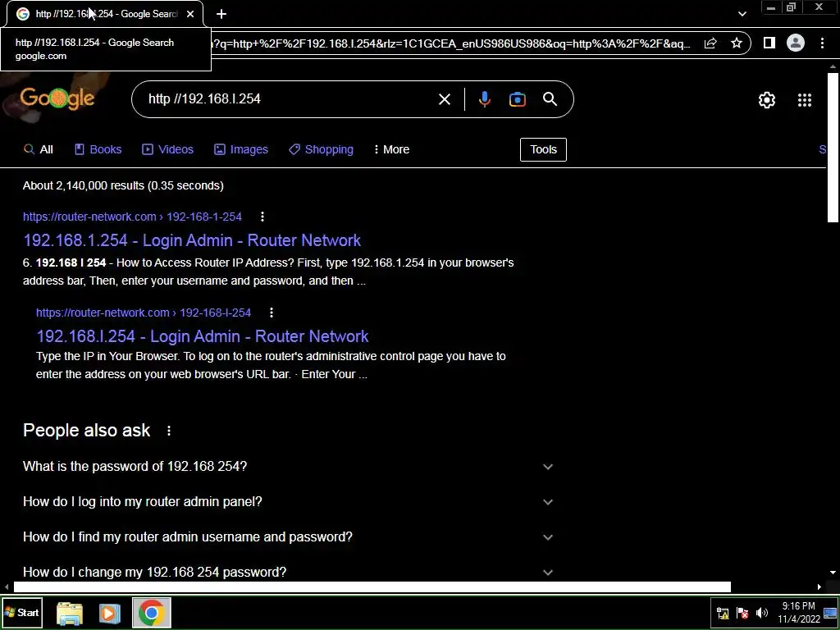Screen dimensions: 840x630
Task: Click the vertical scrollbar thumb
Action: tap(833, 148)
